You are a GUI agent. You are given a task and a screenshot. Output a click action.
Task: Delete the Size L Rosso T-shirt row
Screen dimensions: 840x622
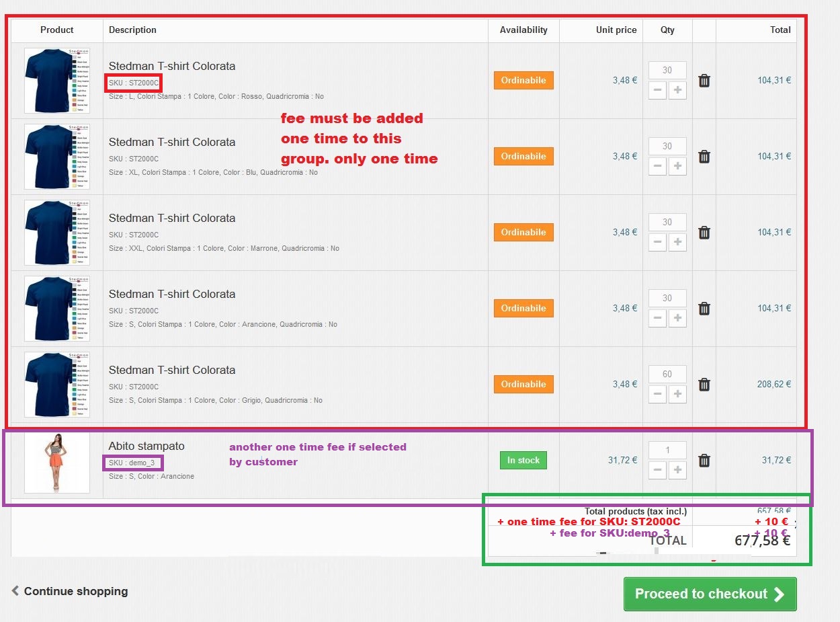(704, 81)
